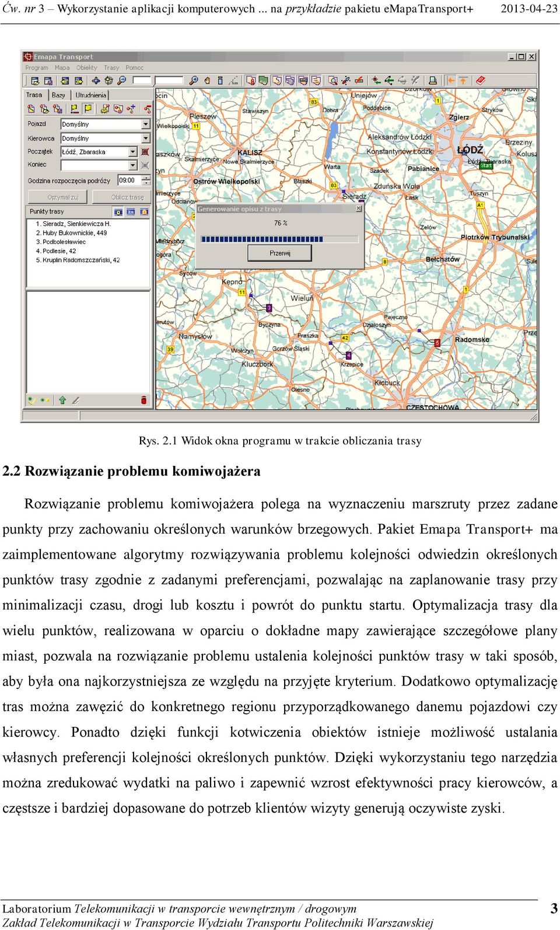Switch to the Trasa tab
Viewport: 560px width, 930px height.
[34, 95]
